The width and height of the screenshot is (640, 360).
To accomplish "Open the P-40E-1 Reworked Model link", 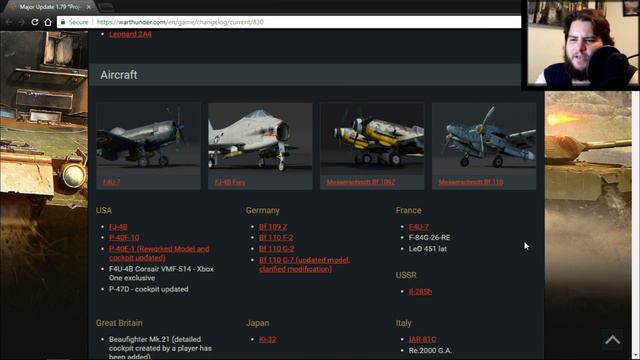I will pyautogui.click(x=159, y=253).
